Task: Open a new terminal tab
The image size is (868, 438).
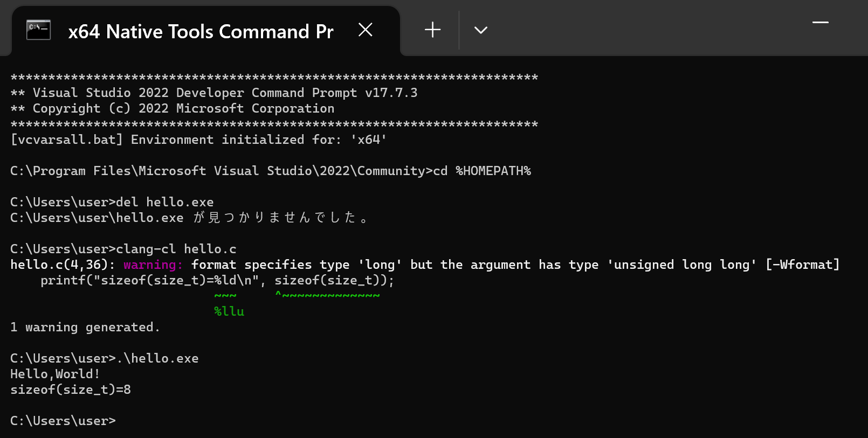Action: [432, 30]
